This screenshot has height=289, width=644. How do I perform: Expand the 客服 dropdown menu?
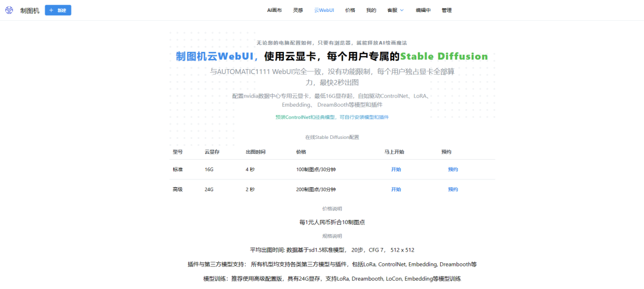[395, 10]
